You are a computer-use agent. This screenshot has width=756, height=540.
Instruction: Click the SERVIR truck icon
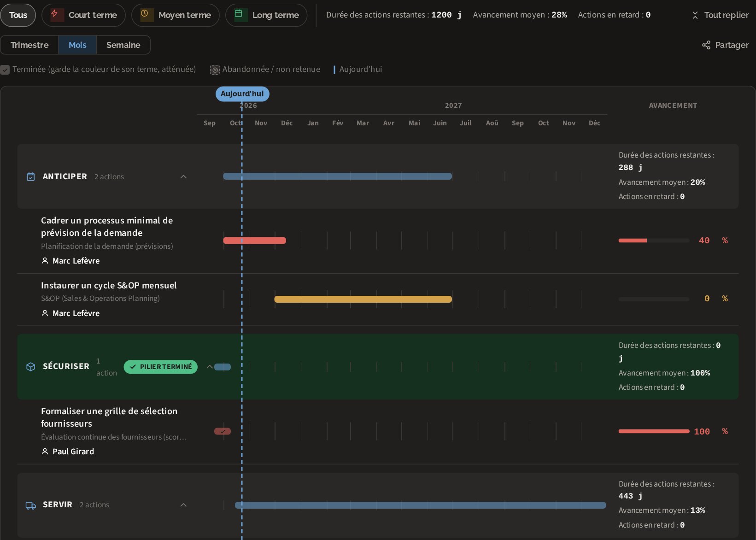(31, 505)
